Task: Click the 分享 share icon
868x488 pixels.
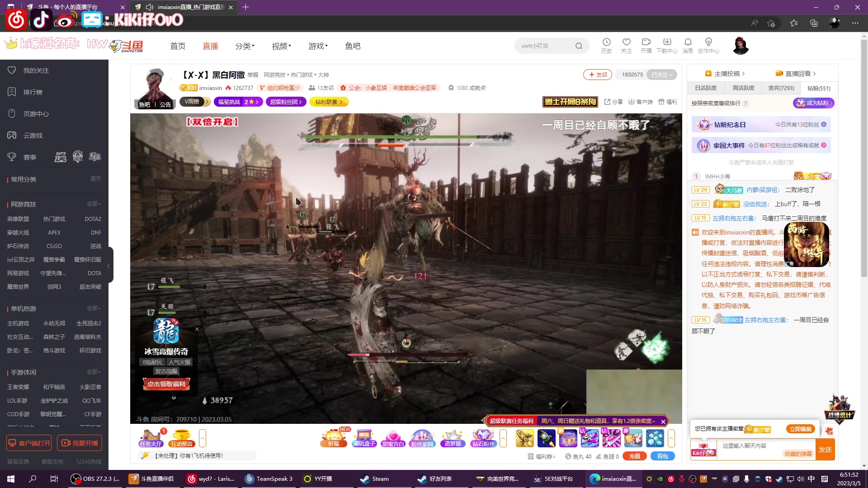Action: [x=613, y=102]
